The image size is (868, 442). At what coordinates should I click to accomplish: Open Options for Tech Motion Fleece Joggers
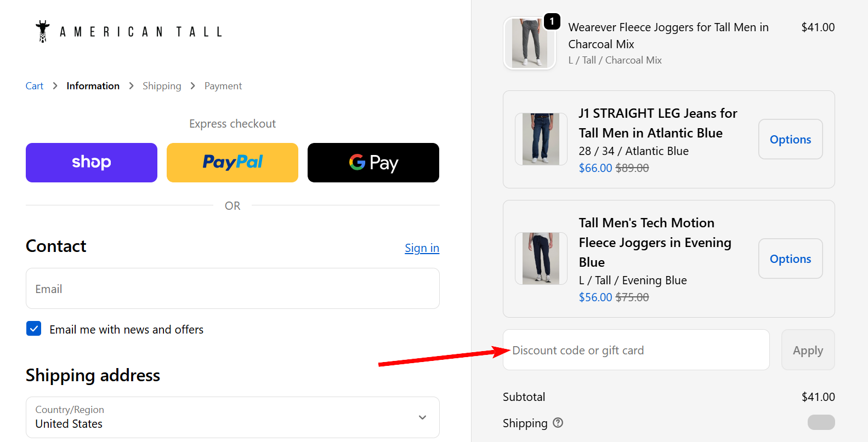[x=790, y=259]
